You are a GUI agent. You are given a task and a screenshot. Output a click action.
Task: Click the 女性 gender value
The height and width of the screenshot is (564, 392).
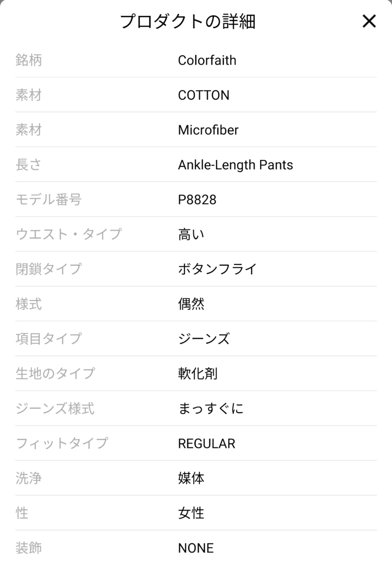[191, 513]
